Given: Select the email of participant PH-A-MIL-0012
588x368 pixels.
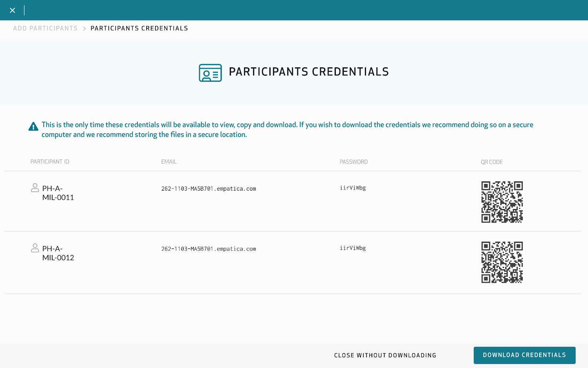Looking at the screenshot, I should click(x=208, y=249).
